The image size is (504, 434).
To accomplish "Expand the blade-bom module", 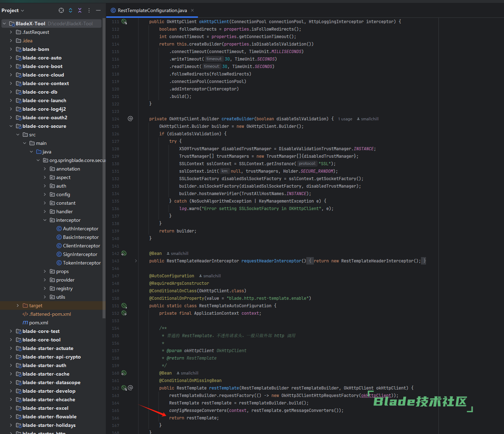I will [11, 49].
